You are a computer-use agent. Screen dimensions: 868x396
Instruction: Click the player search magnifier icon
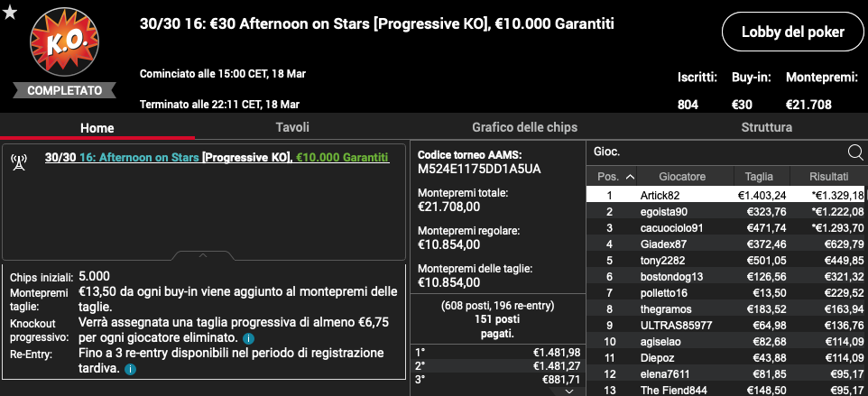coord(855,152)
